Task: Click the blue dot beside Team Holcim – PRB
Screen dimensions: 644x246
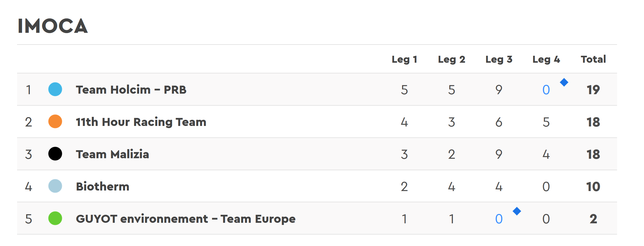Action: pyautogui.click(x=55, y=89)
